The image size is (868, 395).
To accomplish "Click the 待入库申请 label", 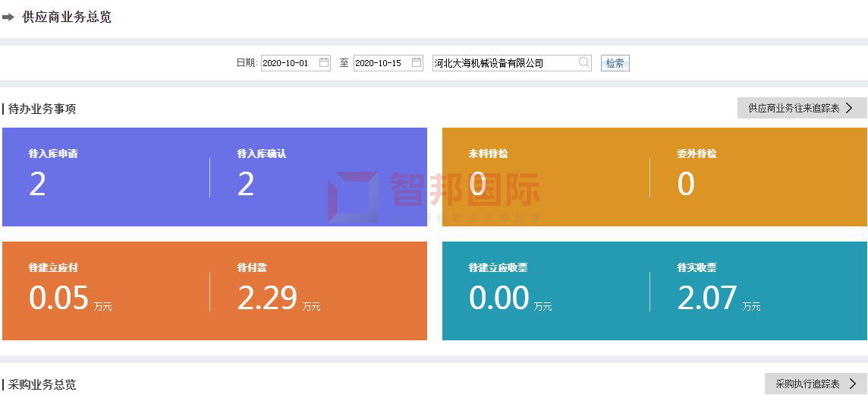I will [53, 153].
